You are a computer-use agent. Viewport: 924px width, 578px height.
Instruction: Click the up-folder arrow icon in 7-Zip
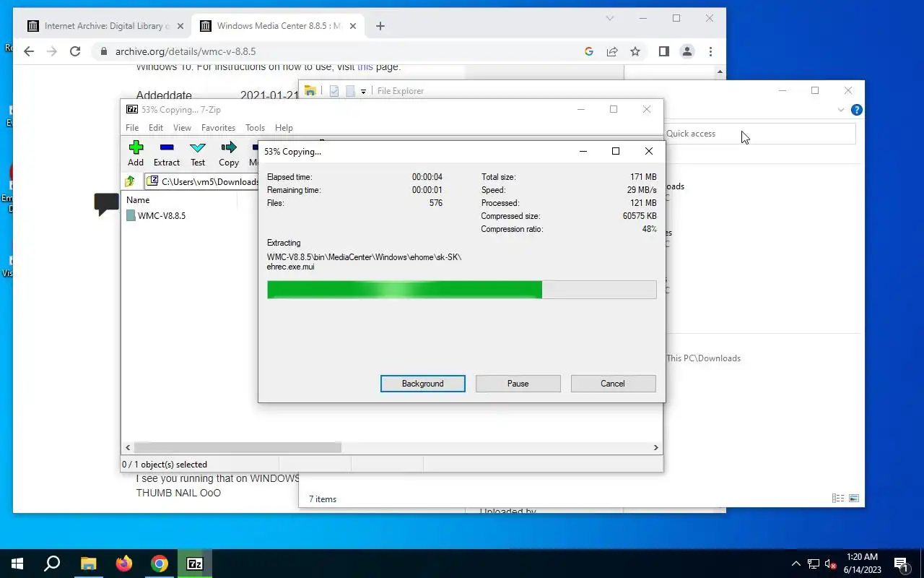point(130,181)
